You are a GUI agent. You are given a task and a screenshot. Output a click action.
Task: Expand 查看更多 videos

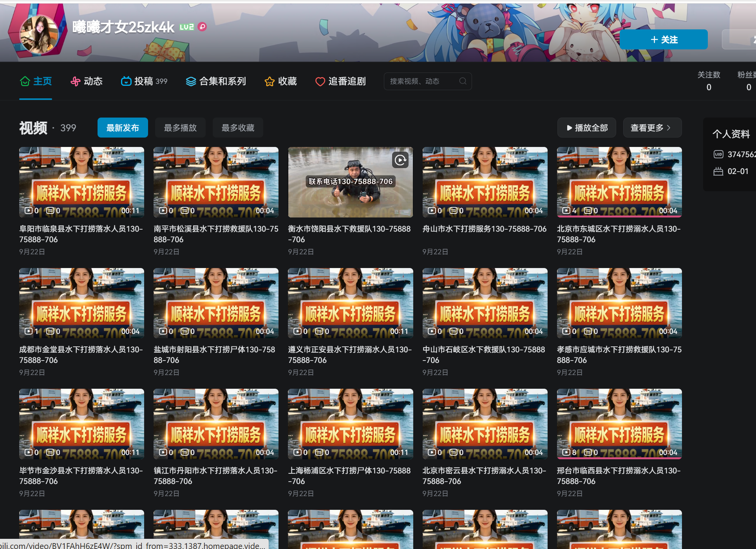(652, 128)
